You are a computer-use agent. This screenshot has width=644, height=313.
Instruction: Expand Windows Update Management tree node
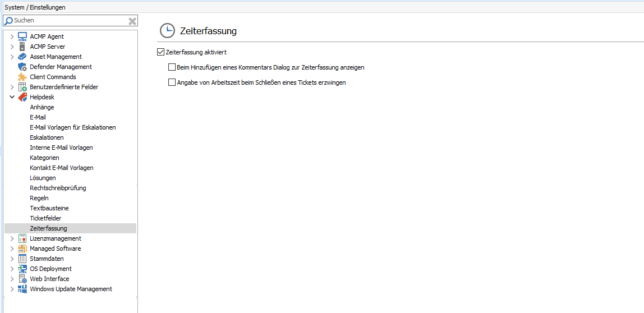coord(12,289)
